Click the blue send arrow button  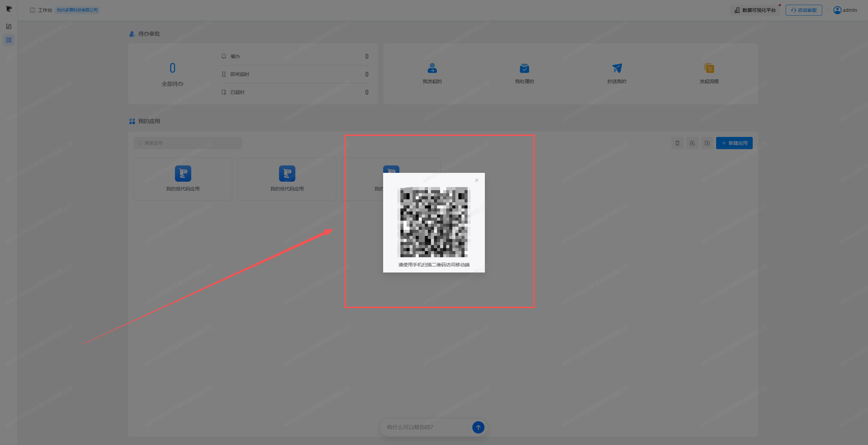pyautogui.click(x=478, y=427)
